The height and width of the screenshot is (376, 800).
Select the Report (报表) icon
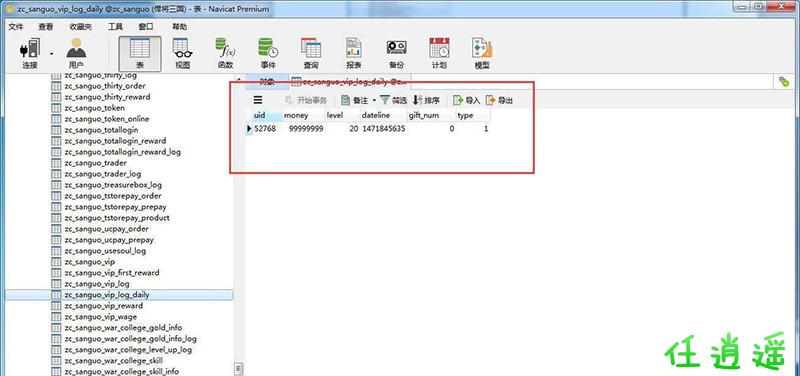pyautogui.click(x=354, y=54)
